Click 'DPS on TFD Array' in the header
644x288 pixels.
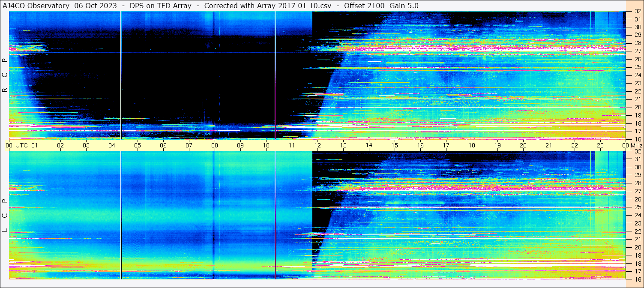pos(160,6)
